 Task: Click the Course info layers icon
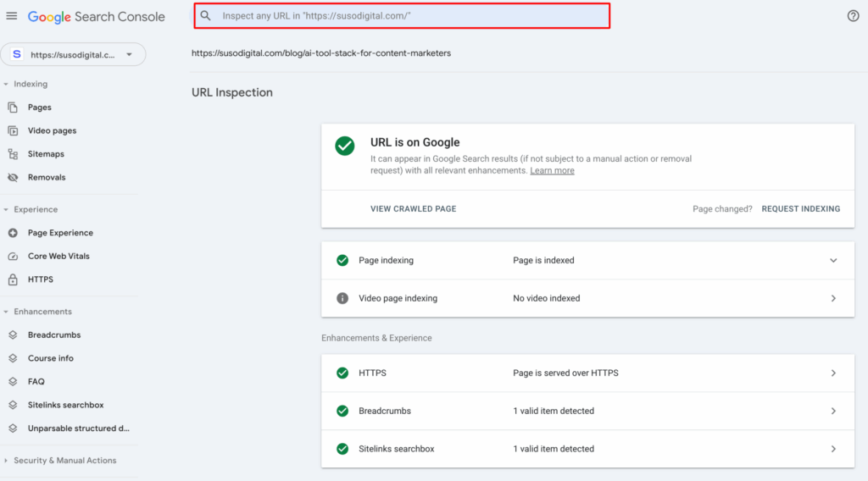pyautogui.click(x=13, y=358)
